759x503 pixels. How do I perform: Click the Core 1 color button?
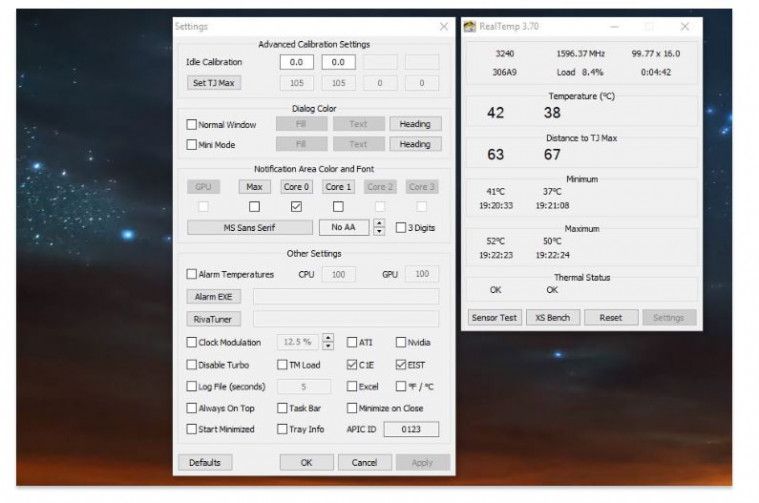pos(338,187)
